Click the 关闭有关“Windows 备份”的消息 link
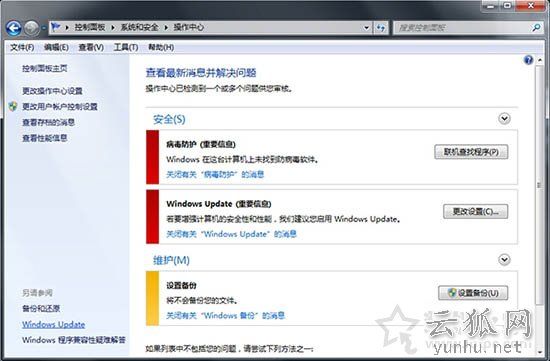Viewport: 550px width, 361px height. click(x=226, y=315)
